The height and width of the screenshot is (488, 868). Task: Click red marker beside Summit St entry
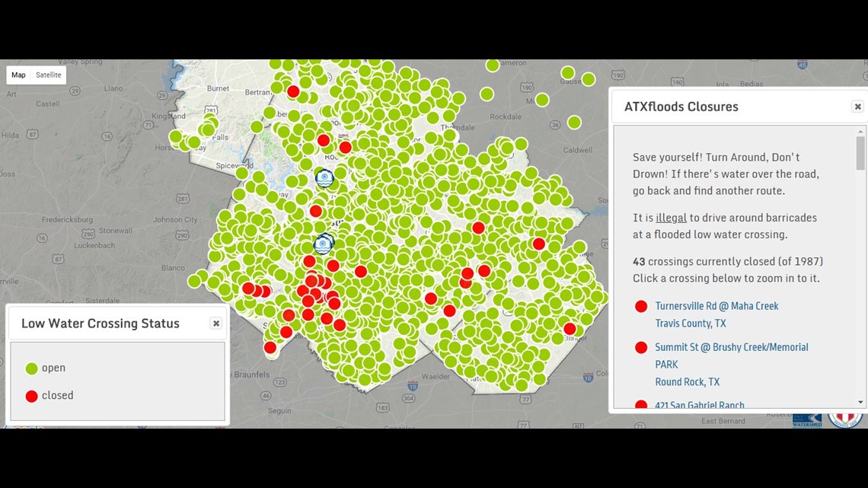coord(641,348)
